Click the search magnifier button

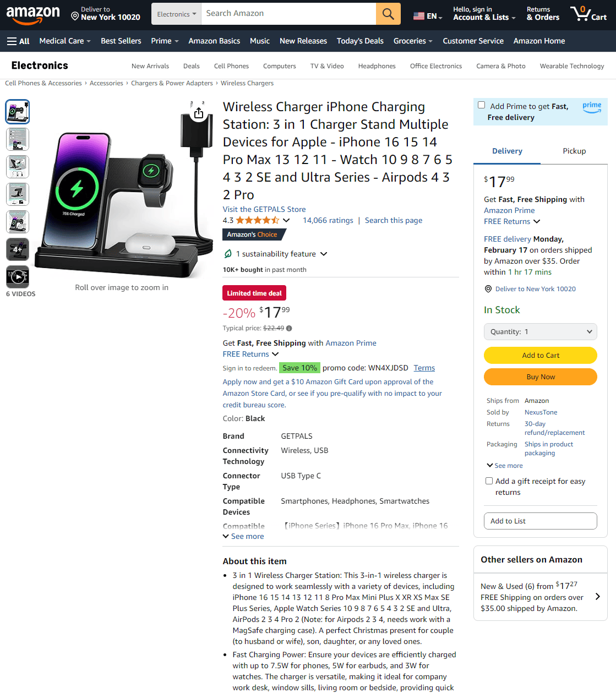coord(388,14)
